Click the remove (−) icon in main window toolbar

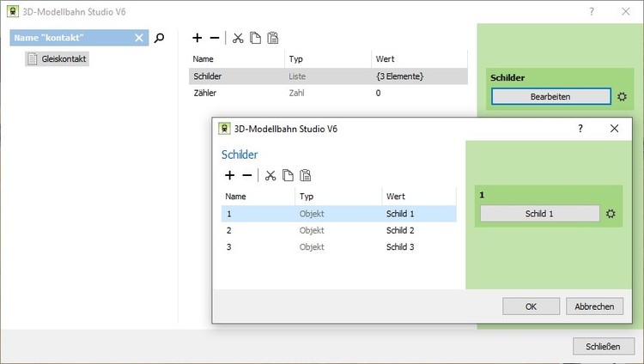pos(215,38)
